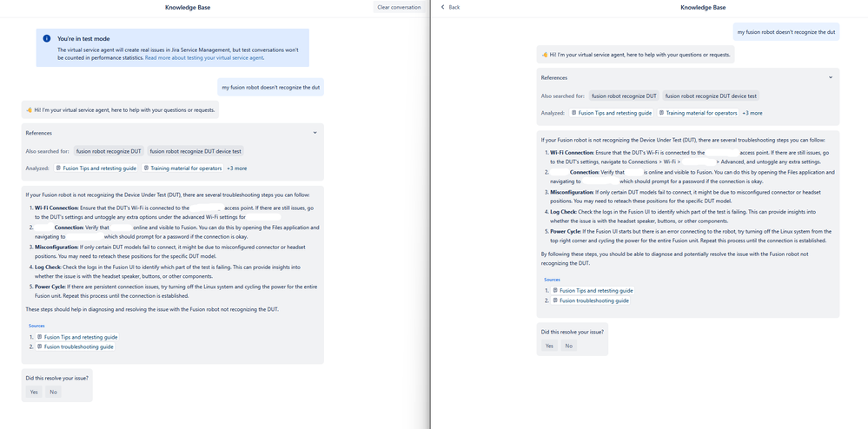Open source 'Fusion troubleshooting guide' in left window
This screenshot has width=868, height=429.
point(76,346)
